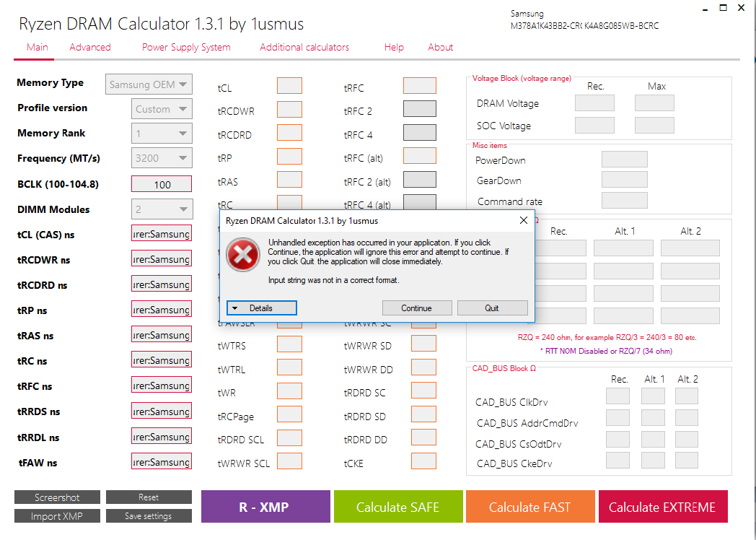The width and height of the screenshot is (756, 540).
Task: Expand the Details section in dialog
Action: point(261,308)
